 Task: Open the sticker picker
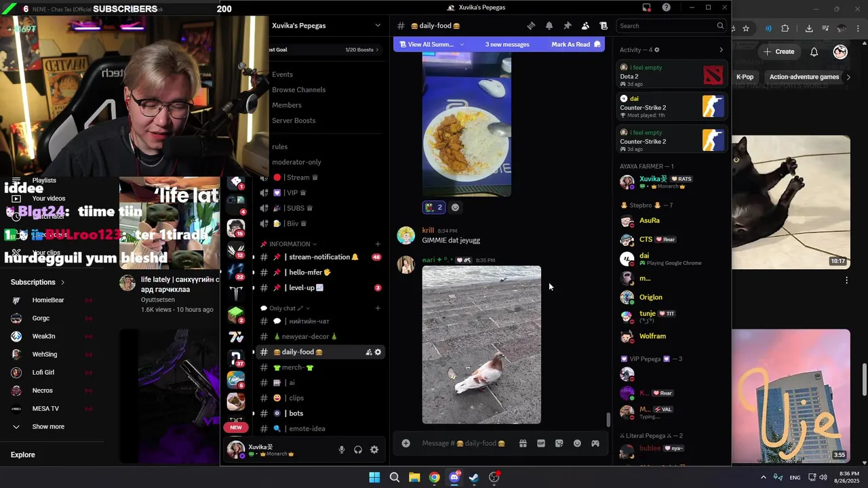pyautogui.click(x=559, y=443)
